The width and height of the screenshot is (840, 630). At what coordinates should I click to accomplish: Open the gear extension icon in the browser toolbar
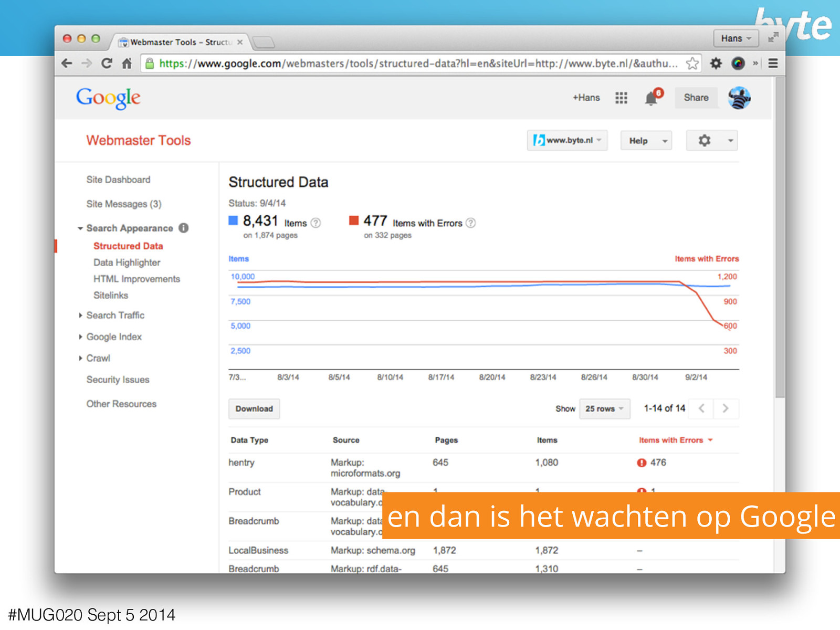pos(716,64)
